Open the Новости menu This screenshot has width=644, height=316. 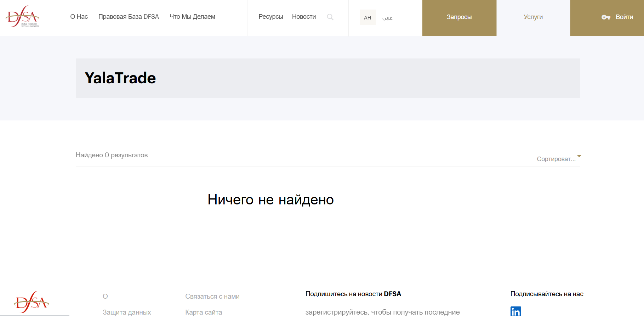click(304, 17)
